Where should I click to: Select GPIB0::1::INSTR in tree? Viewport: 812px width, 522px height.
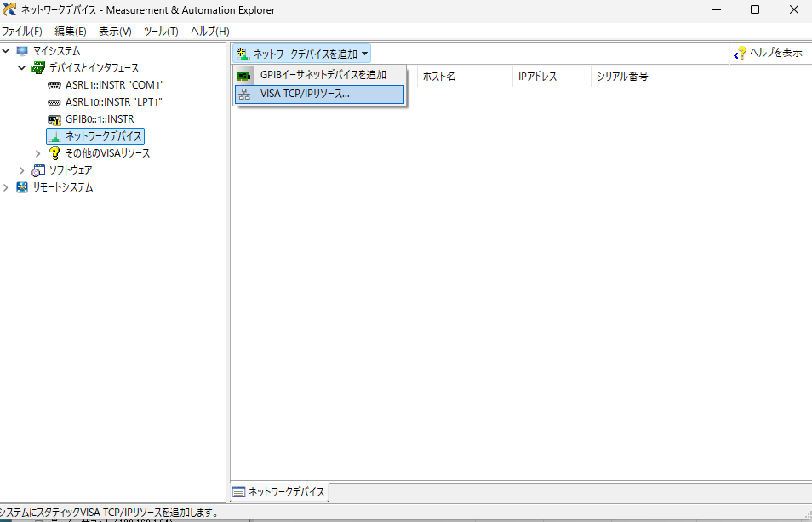click(x=100, y=119)
